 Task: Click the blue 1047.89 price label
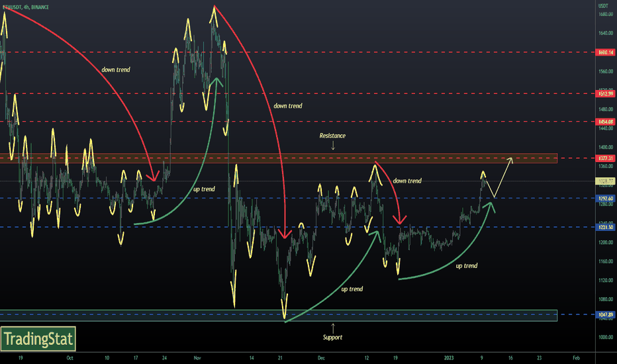[606, 315]
